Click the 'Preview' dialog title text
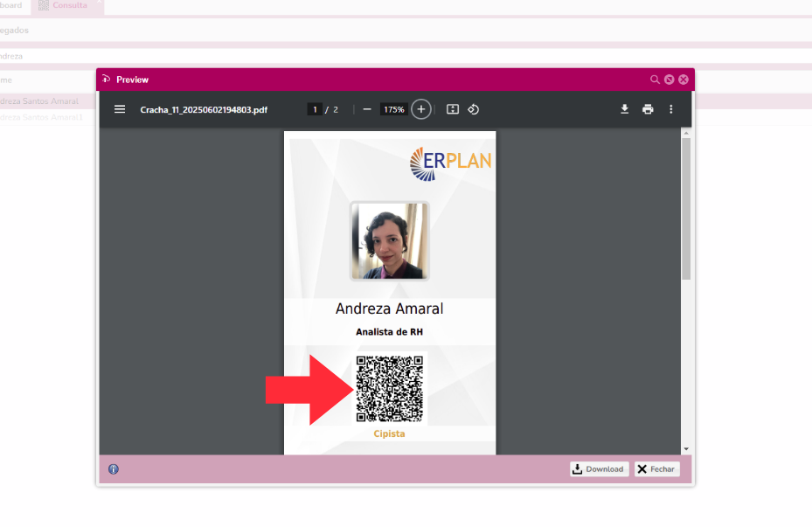 (132, 80)
